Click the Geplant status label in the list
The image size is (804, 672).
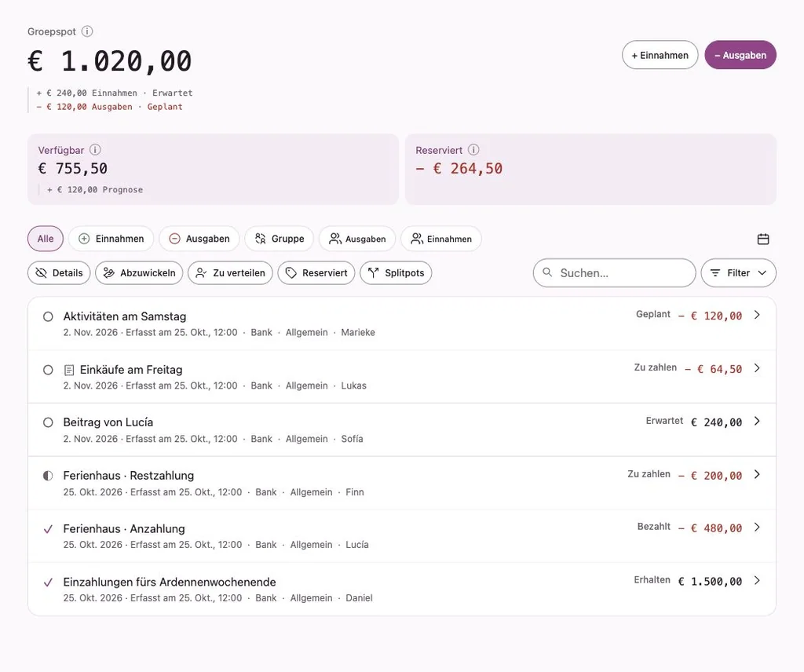pyautogui.click(x=653, y=314)
